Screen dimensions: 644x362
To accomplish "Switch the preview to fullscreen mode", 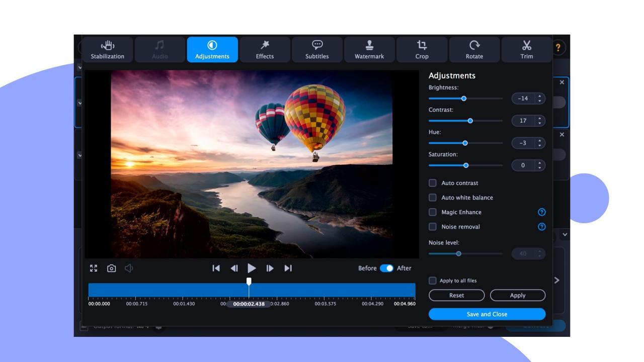I will (x=94, y=268).
